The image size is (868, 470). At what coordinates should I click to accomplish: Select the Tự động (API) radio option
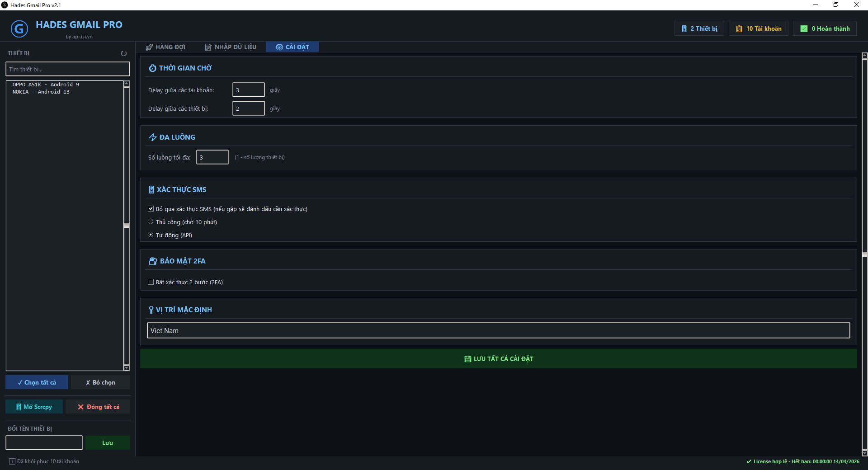(x=151, y=235)
